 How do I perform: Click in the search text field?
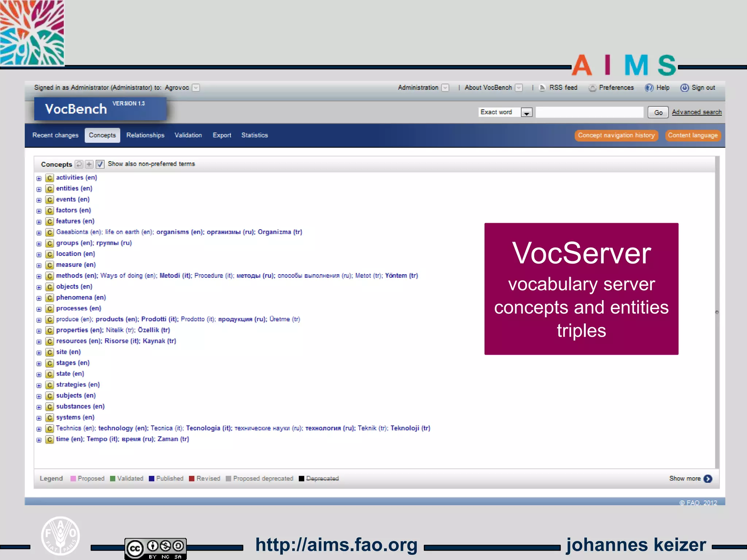coord(589,112)
